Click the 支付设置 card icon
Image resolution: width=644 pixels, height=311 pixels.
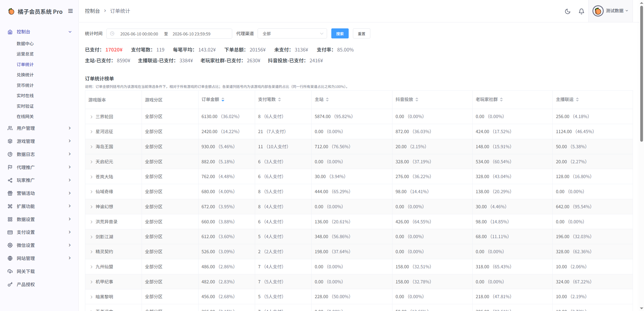10,232
